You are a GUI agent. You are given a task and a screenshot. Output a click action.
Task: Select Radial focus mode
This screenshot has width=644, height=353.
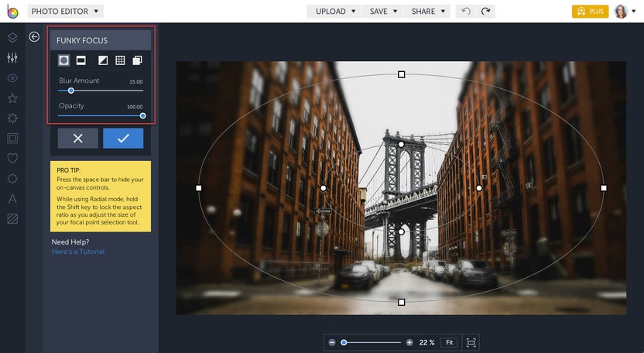[63, 60]
